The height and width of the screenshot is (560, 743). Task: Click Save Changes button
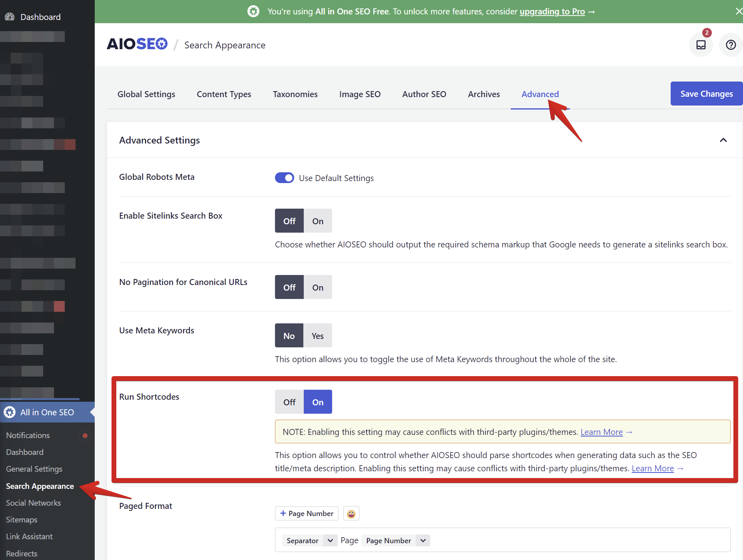pos(706,94)
